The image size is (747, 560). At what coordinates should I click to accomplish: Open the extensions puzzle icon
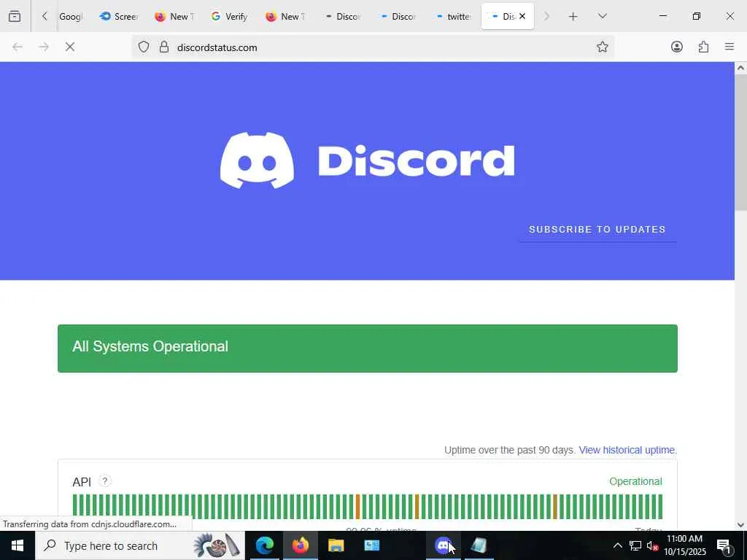click(703, 47)
